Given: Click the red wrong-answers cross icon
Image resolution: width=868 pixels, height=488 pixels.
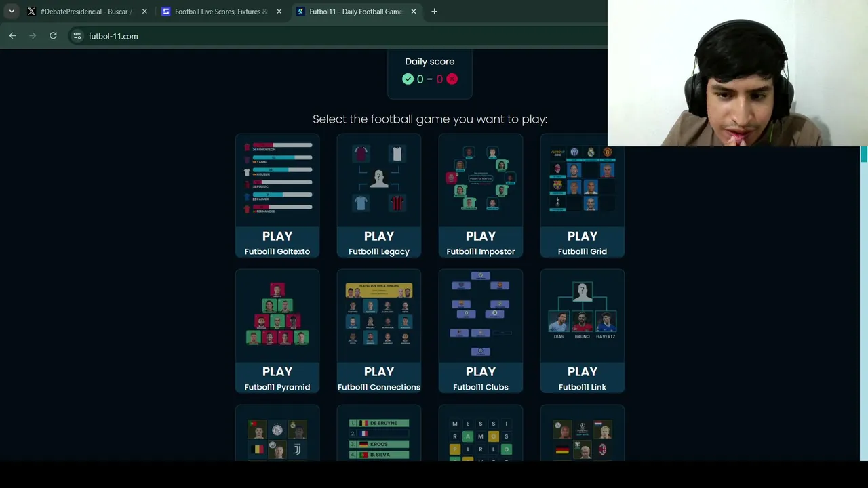Looking at the screenshot, I should coord(452,79).
